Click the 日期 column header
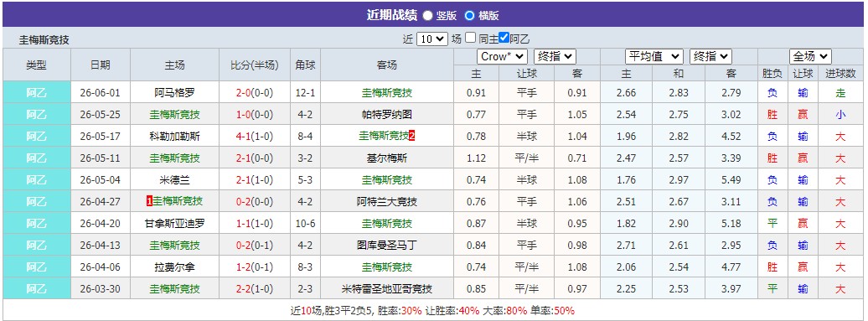 tap(101, 65)
